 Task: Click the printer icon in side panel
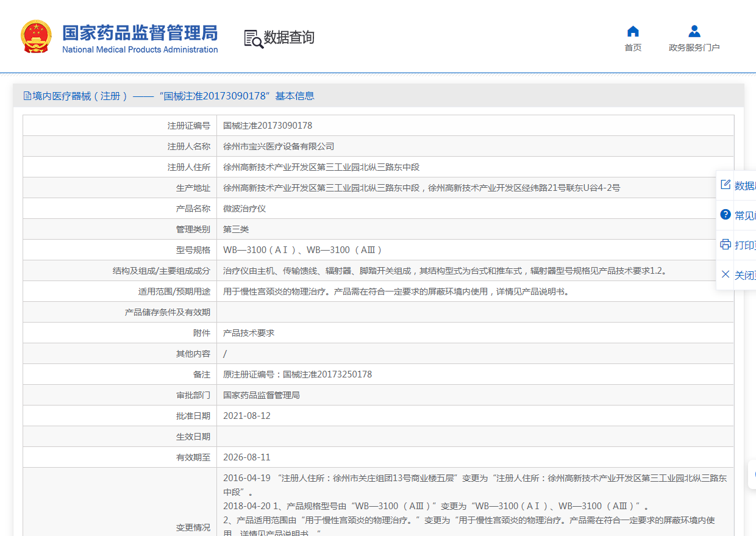pyautogui.click(x=726, y=245)
